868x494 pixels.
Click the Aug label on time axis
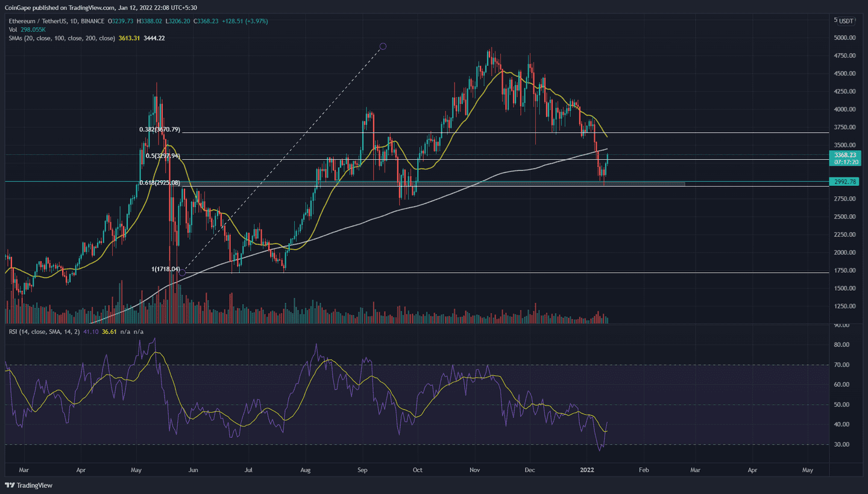[305, 469]
